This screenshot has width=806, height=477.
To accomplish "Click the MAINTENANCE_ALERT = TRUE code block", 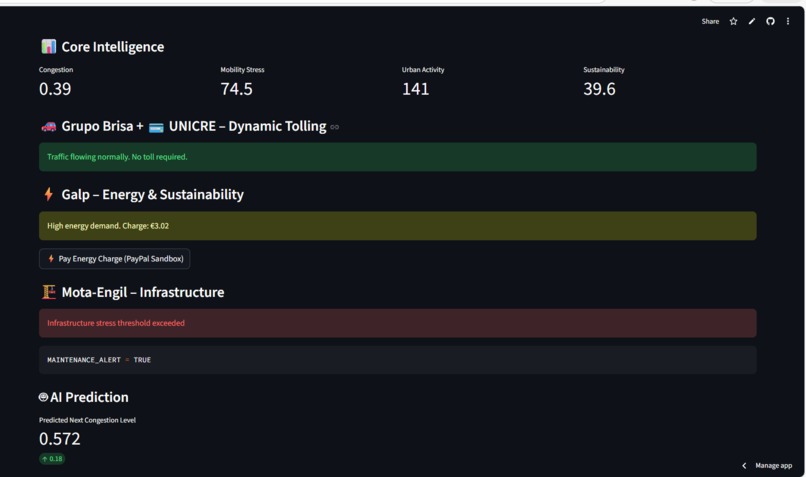I will pos(397,360).
